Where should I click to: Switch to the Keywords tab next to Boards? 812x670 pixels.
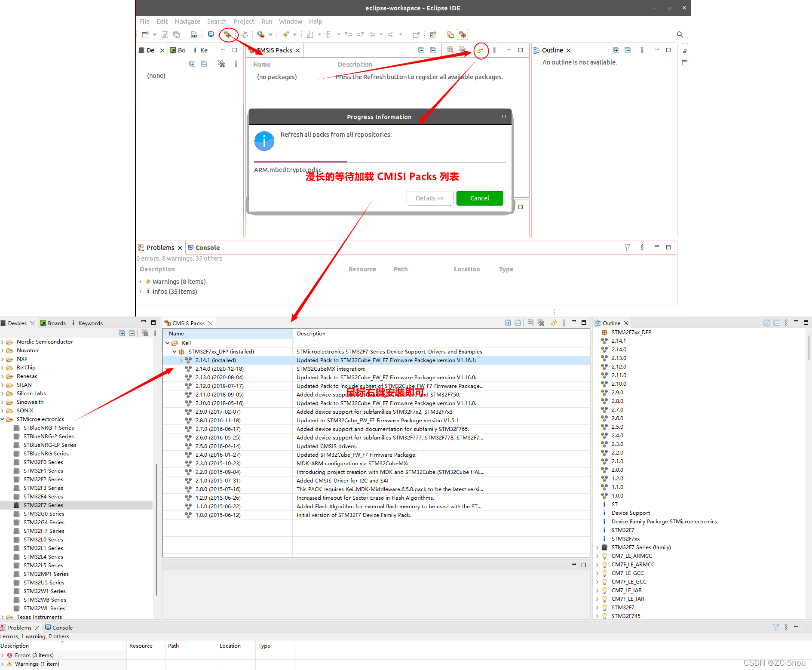87,323
